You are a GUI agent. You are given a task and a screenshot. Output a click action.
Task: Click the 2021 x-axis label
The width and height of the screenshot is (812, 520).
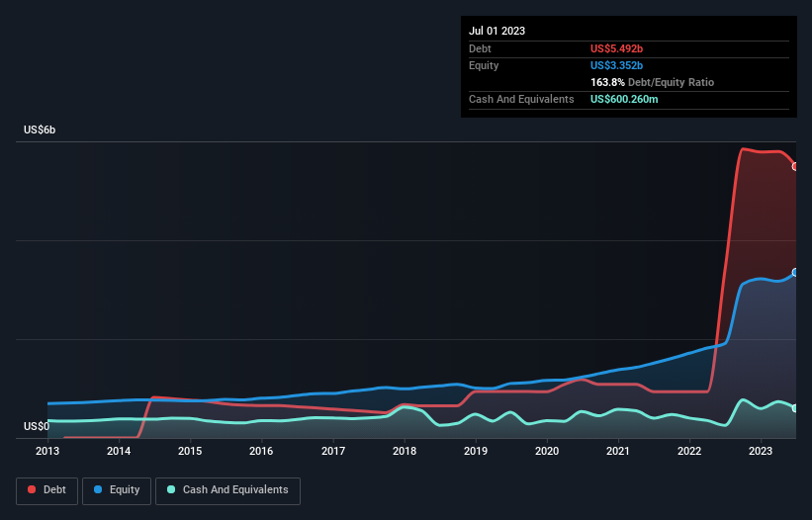point(618,451)
